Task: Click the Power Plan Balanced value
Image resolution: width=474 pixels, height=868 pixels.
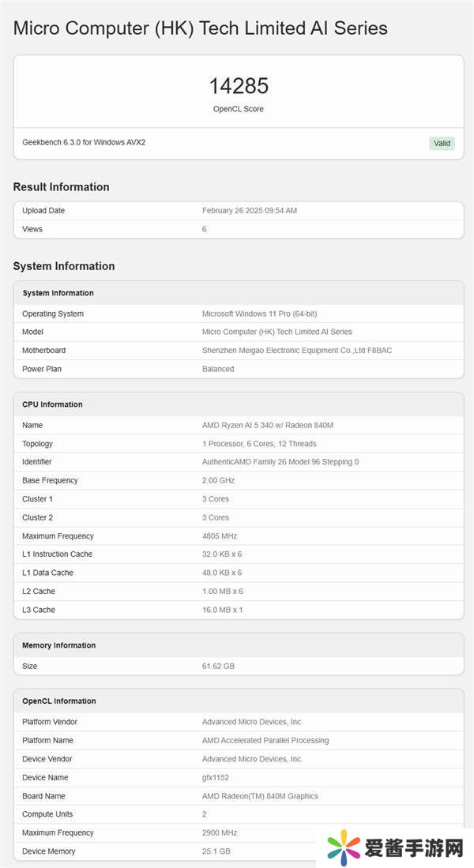Action: [x=218, y=369]
